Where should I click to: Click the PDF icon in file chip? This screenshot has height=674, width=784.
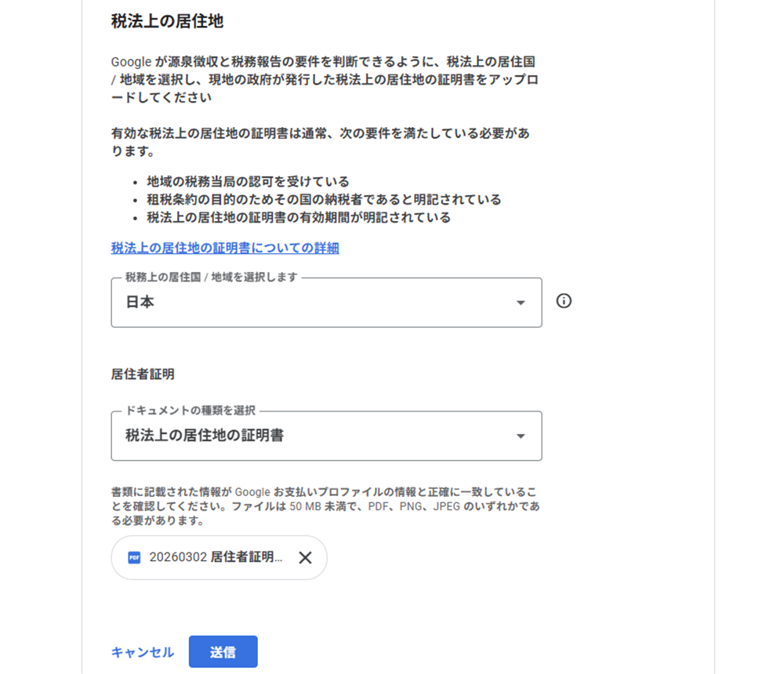pos(134,557)
